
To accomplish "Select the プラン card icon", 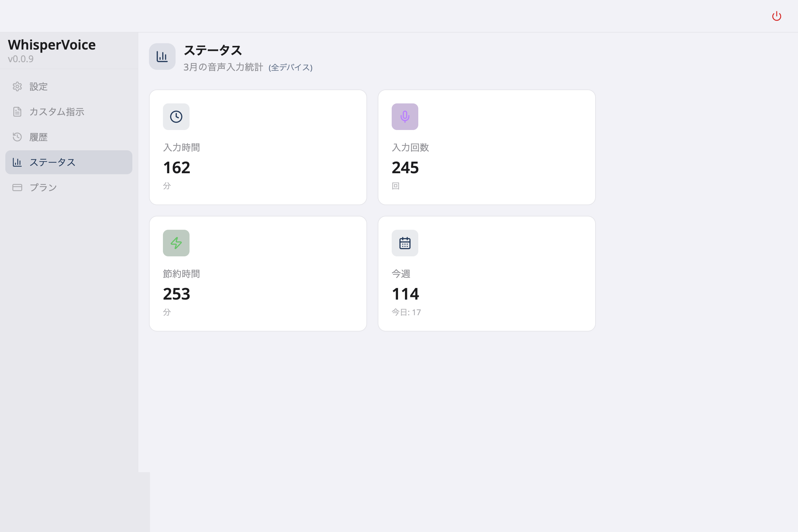I will (17, 187).
